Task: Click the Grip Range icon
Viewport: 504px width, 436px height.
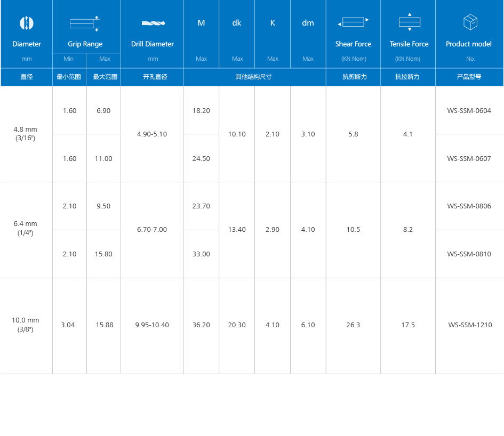Action: click(85, 23)
